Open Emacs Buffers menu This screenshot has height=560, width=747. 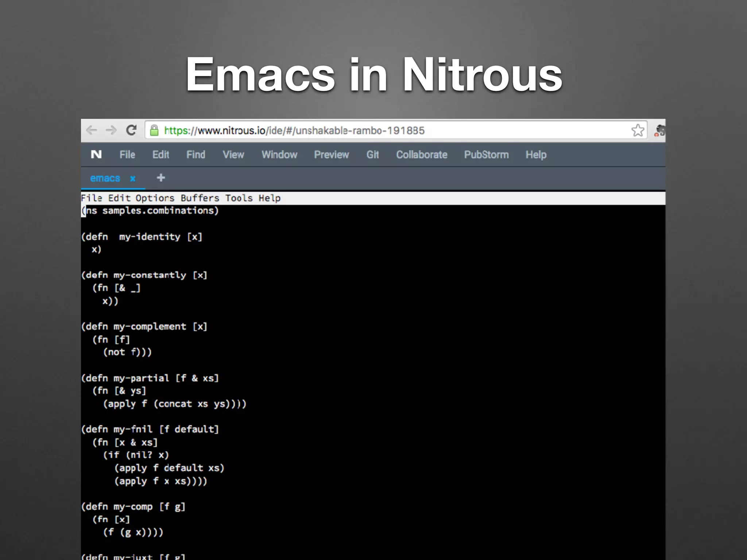200,198
